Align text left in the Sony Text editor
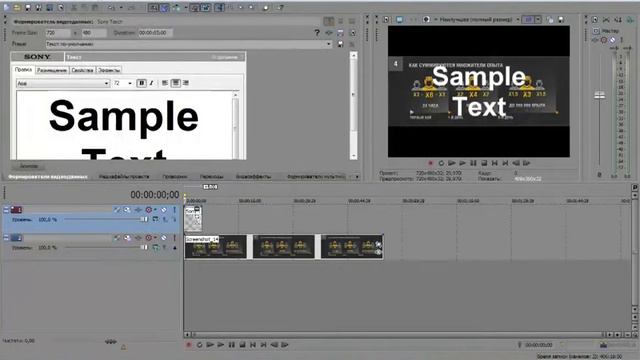Screen dimensions: 640x360 165,83
